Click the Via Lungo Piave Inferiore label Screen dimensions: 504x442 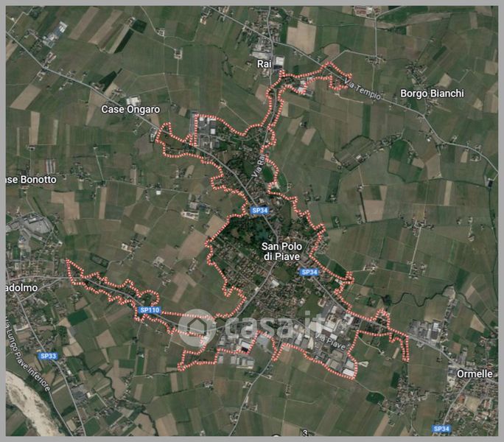[28, 354]
